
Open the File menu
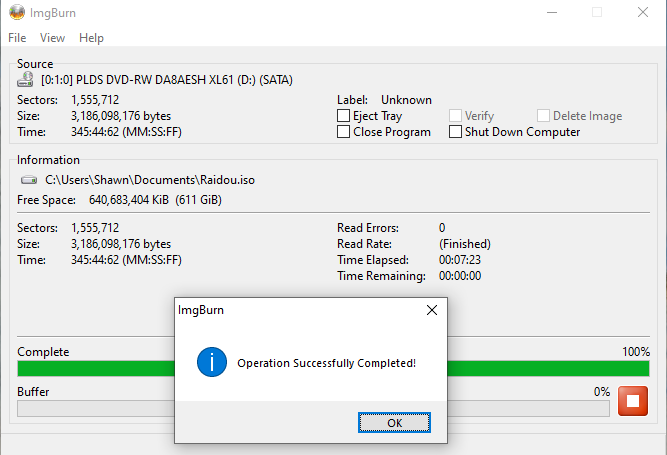(x=17, y=38)
